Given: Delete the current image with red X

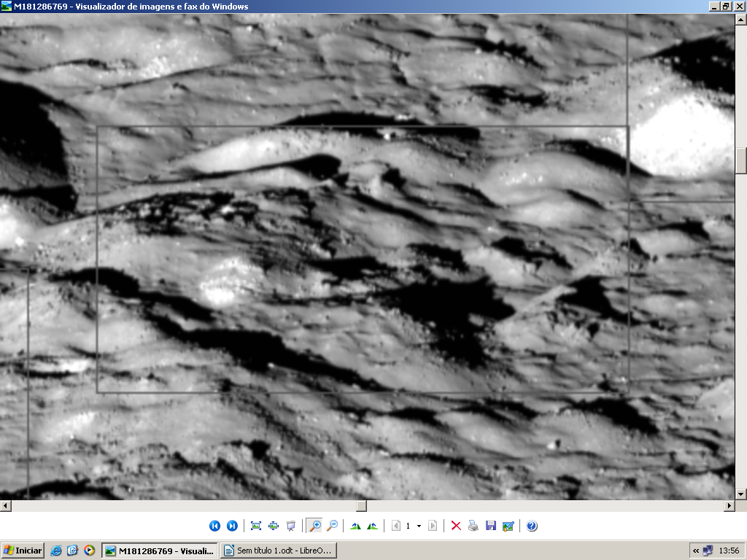Looking at the screenshot, I should click(456, 526).
